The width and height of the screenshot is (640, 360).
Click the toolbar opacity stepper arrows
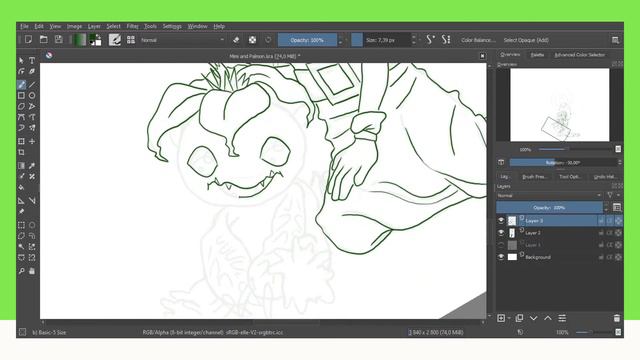340,40
